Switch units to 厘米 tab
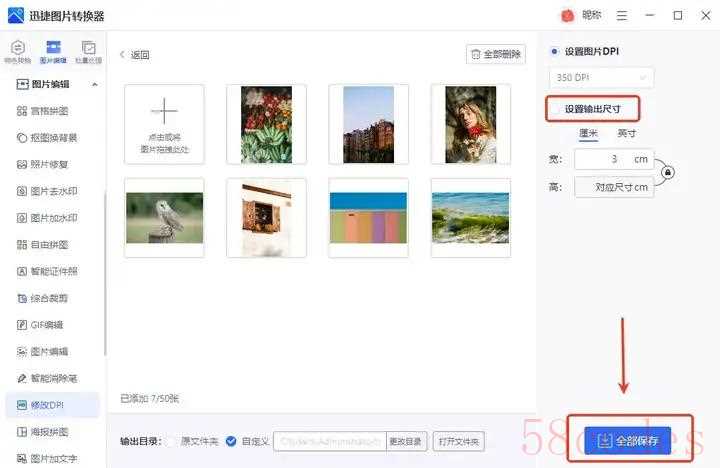Image resolution: width=720 pixels, height=468 pixels. pyautogui.click(x=588, y=133)
